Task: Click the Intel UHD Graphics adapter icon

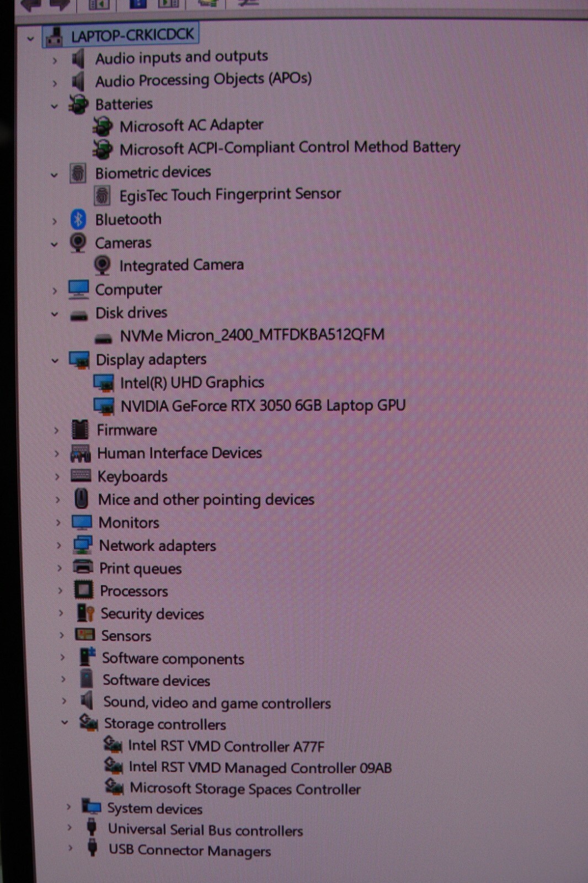Action: (104, 382)
